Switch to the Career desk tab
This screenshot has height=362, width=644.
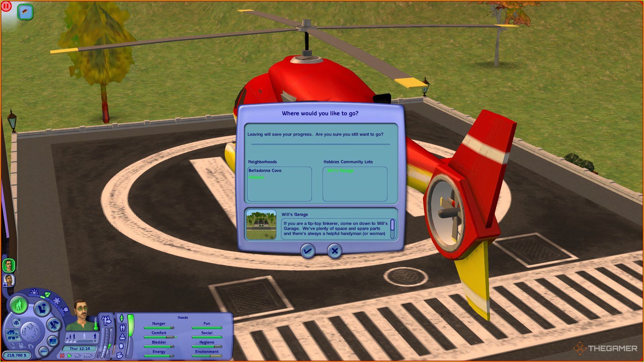point(122,337)
